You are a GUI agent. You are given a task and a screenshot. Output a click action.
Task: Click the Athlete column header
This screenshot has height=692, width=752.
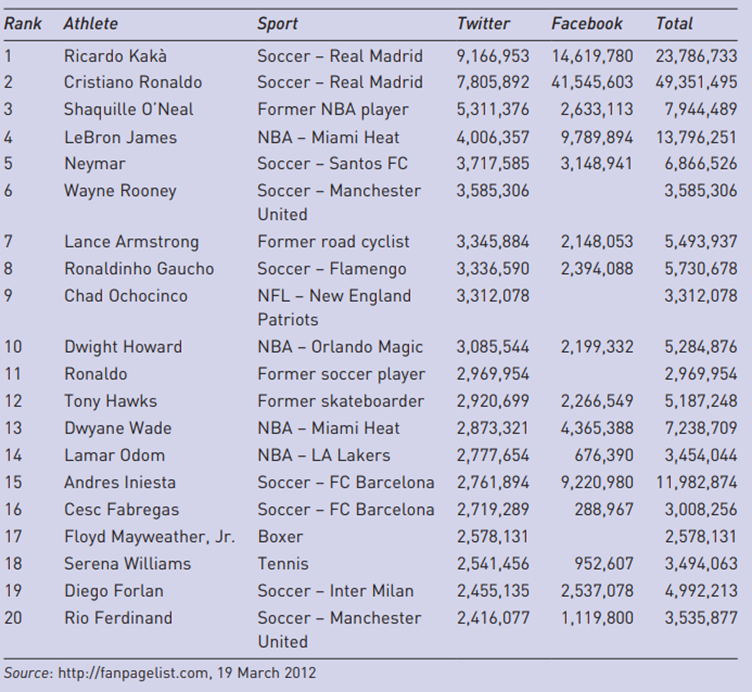90,23
